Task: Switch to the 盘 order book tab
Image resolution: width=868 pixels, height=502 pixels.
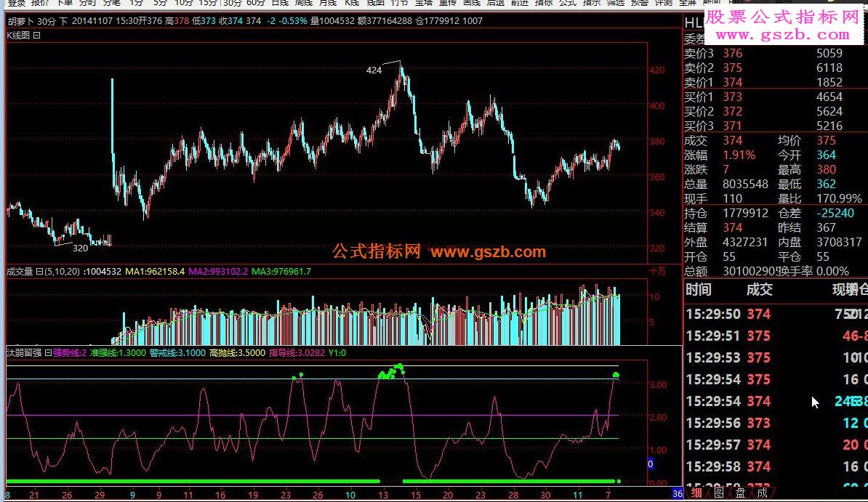Action: 740,493
